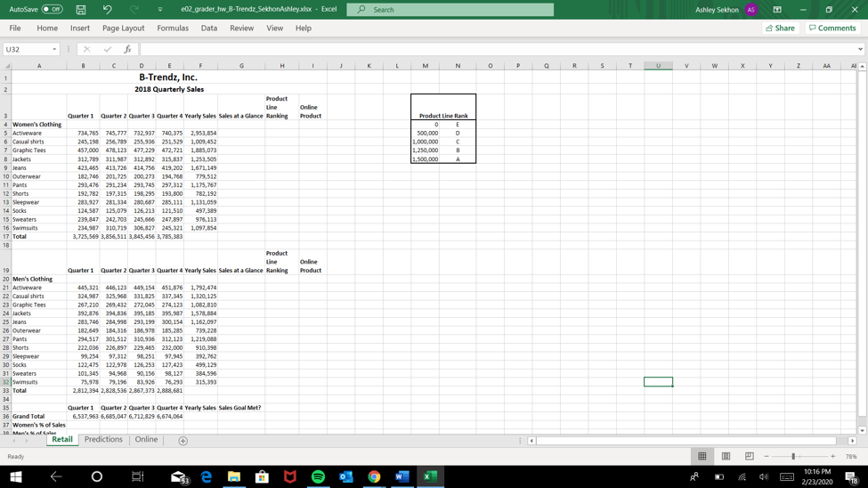Click the zoom out minus button
Image resolution: width=868 pixels, height=488 pixels.
tap(767, 457)
